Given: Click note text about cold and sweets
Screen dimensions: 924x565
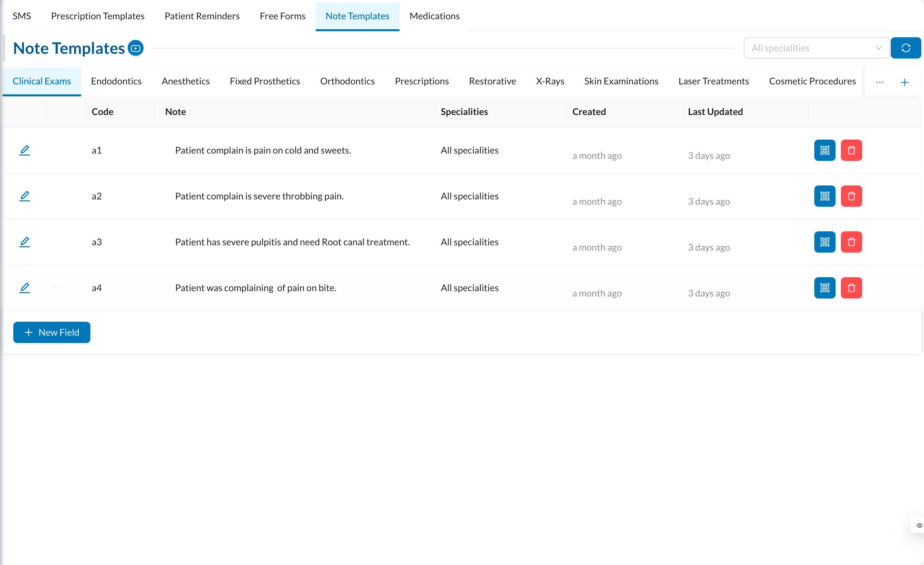Looking at the screenshot, I should point(263,150).
